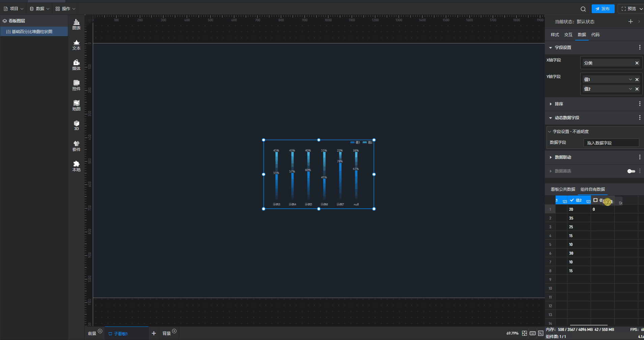Click the 拖入数据字段 input box
This screenshot has width=644, height=340.
point(611,143)
